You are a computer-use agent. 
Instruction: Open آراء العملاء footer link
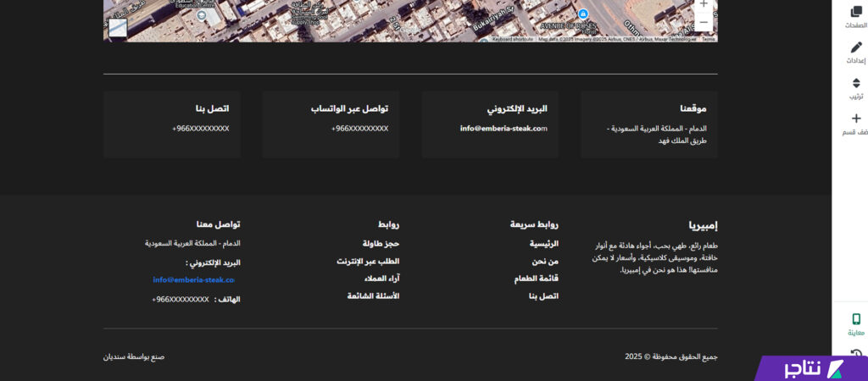382,279
